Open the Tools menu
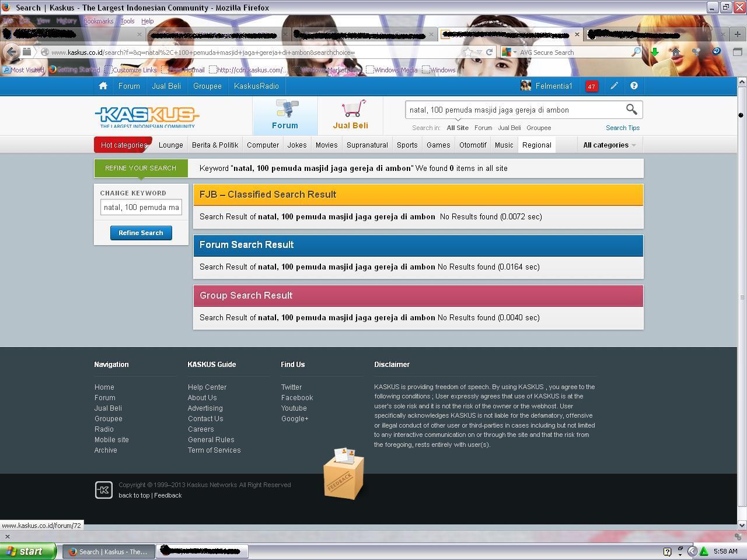 pyautogui.click(x=127, y=21)
